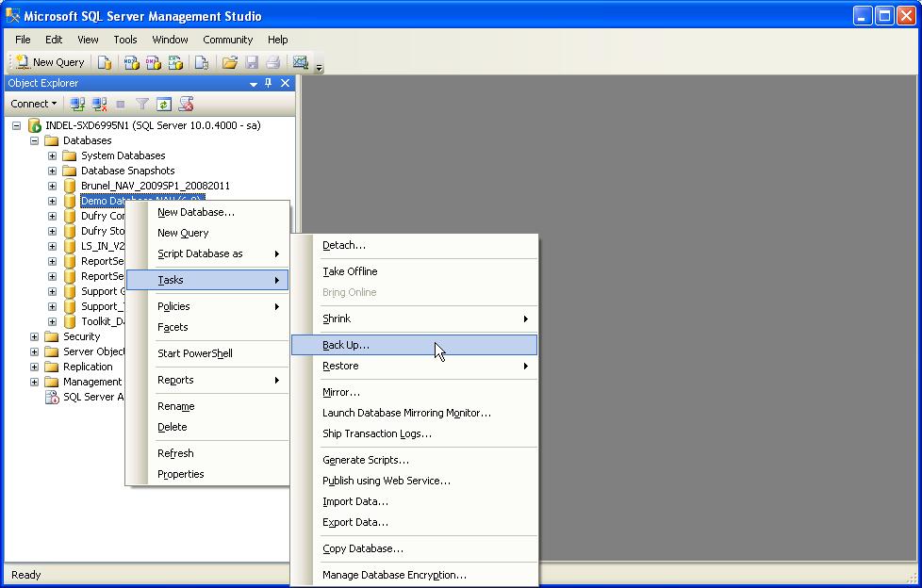The width and height of the screenshot is (922, 588).
Task: Refresh the Object Explorer tree
Action: click(x=163, y=103)
